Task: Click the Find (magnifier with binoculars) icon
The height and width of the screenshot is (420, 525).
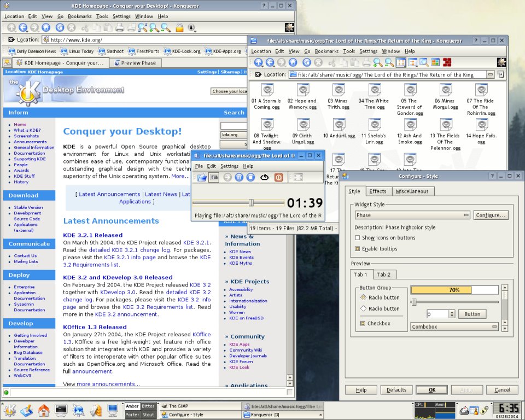Action: 143,28
